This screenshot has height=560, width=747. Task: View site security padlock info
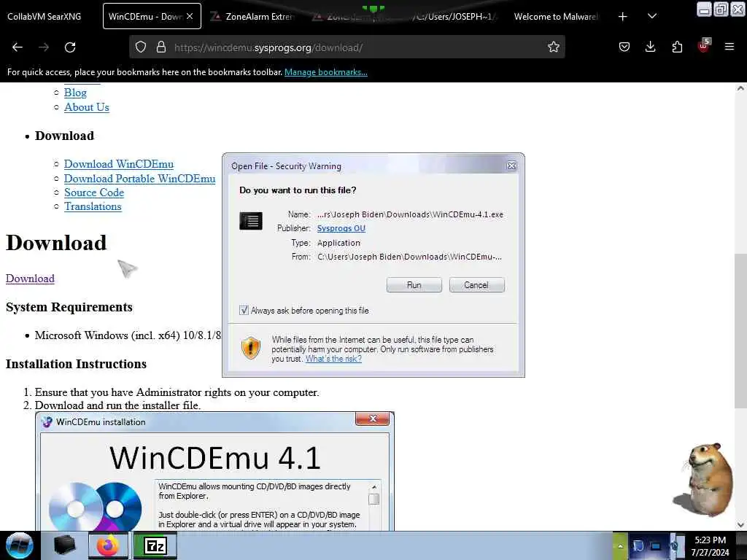(161, 47)
